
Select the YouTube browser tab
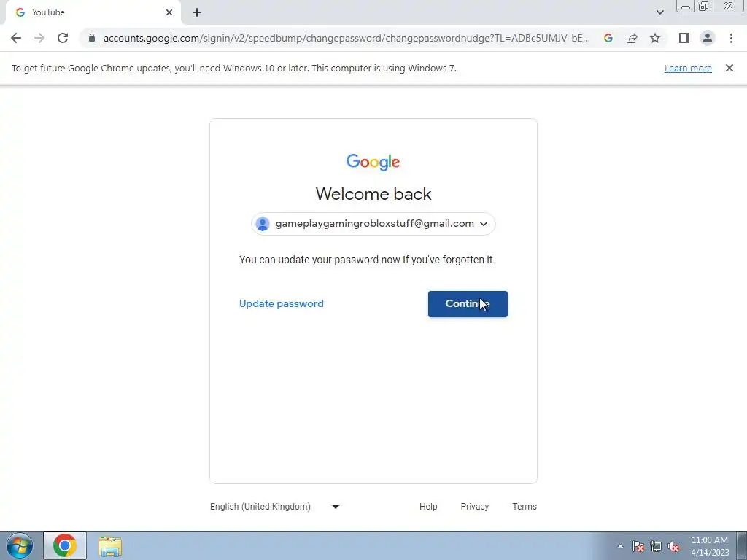coord(93,12)
